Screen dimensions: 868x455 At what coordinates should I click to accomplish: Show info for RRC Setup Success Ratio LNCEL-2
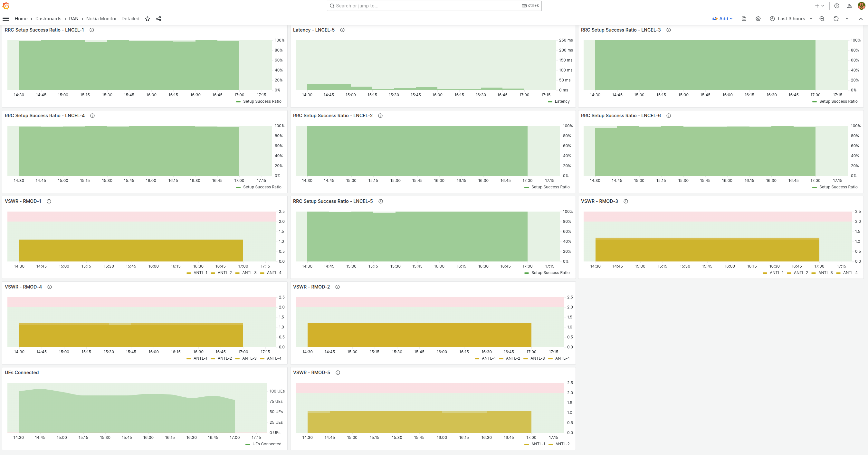pos(380,116)
